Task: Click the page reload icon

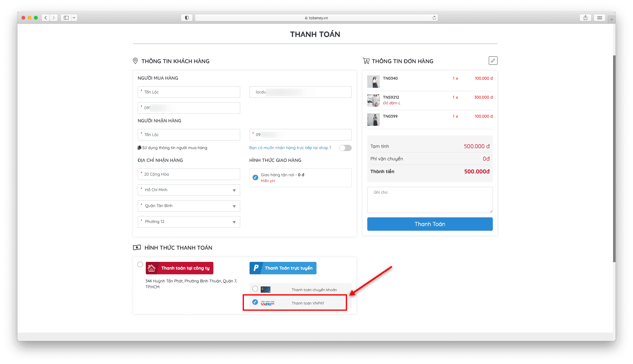Action: [434, 18]
